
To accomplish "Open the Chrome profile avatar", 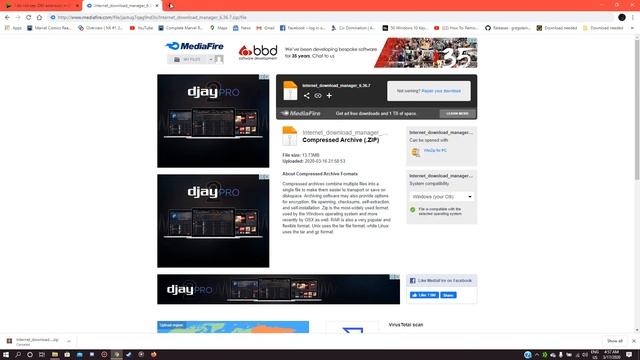I will [x=622, y=17].
